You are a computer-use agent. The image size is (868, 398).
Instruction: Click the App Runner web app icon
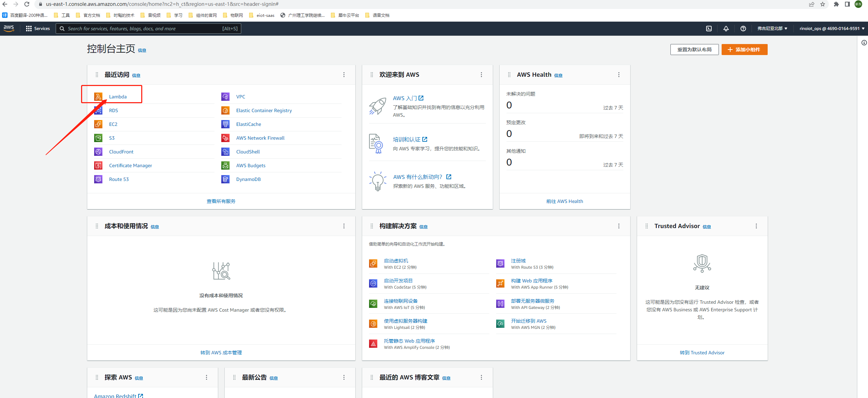tap(500, 283)
